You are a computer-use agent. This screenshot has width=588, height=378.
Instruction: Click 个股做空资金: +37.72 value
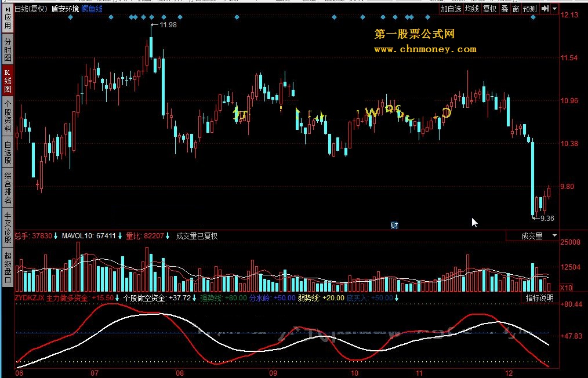[x=157, y=298]
